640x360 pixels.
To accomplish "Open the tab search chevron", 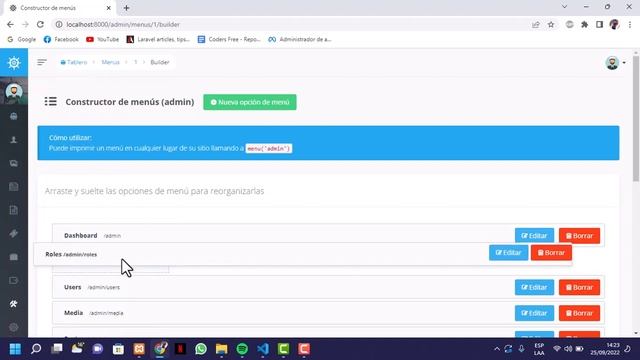I will tap(564, 7).
